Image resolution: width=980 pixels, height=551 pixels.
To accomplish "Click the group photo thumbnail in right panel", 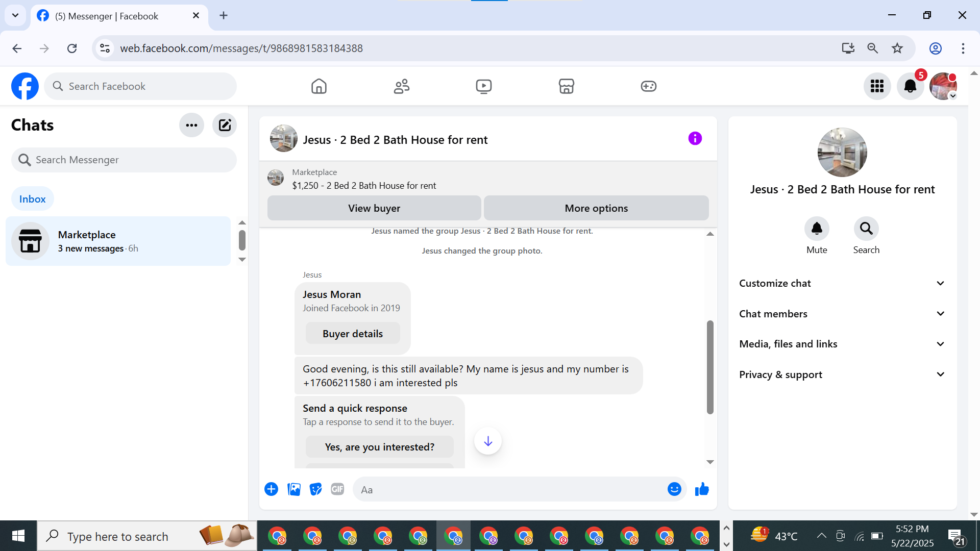I will (x=842, y=152).
